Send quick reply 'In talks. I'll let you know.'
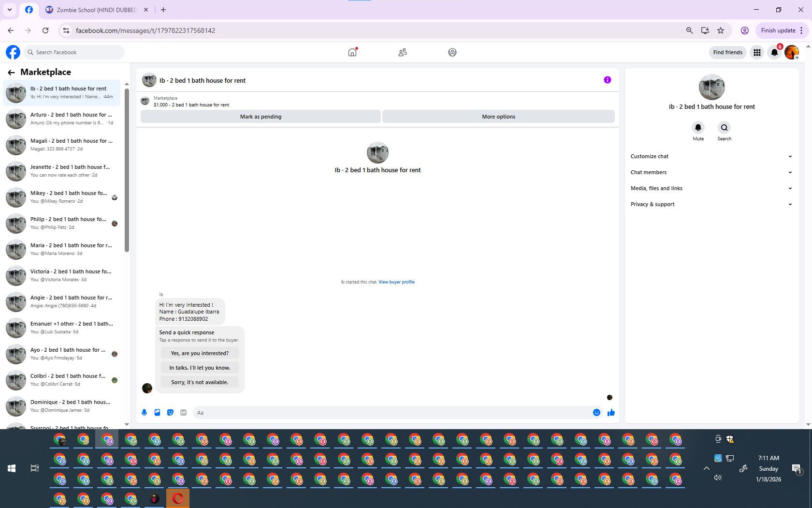Viewport: 812px width, 508px height. point(200,368)
